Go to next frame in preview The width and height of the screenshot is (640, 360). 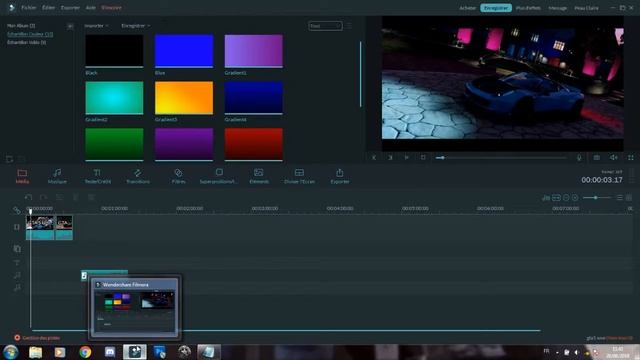(390, 158)
